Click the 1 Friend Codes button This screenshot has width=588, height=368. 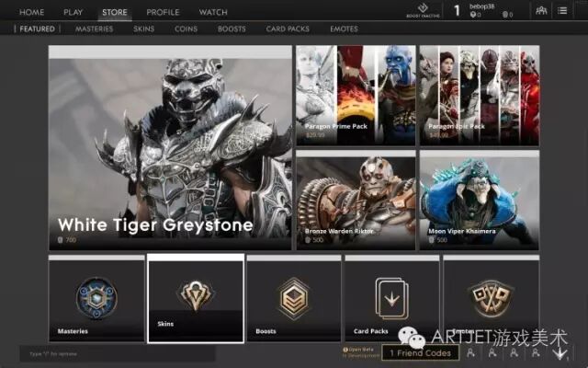pyautogui.click(x=420, y=353)
